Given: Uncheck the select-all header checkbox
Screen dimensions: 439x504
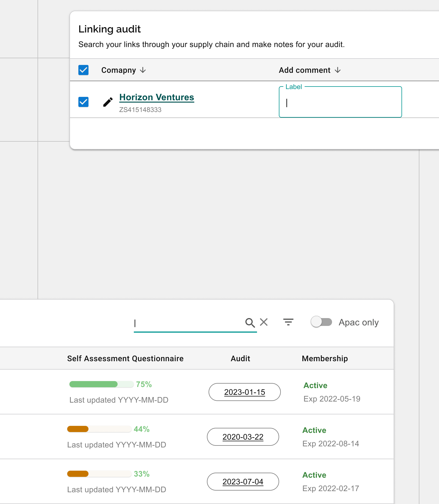Looking at the screenshot, I should point(83,70).
